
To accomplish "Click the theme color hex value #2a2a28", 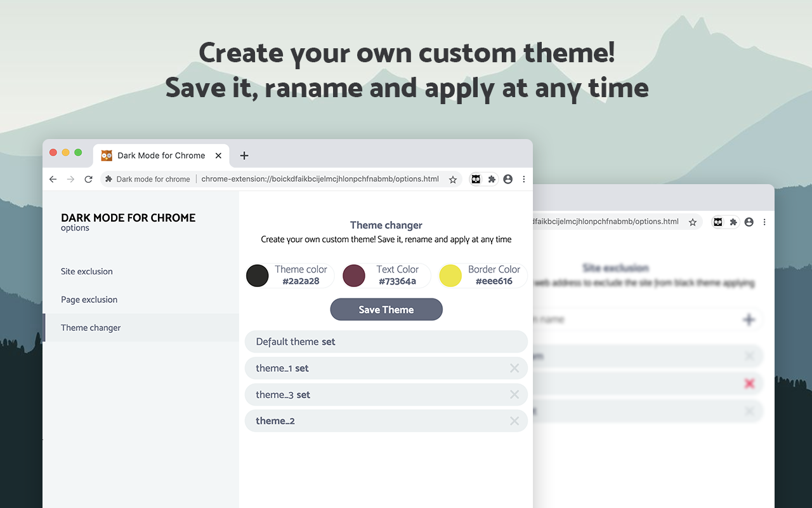I will (301, 281).
